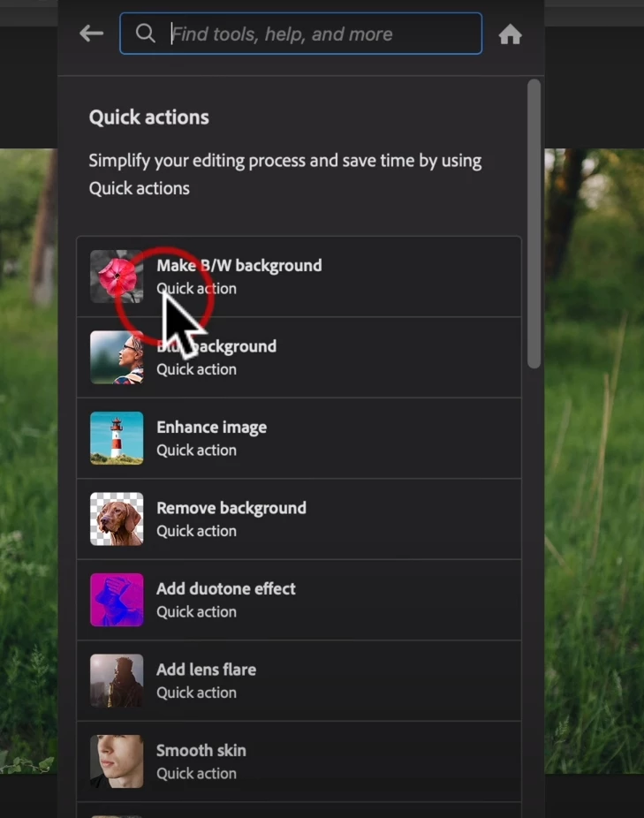
Task: Select Add lens flare quick action
Action: point(299,681)
